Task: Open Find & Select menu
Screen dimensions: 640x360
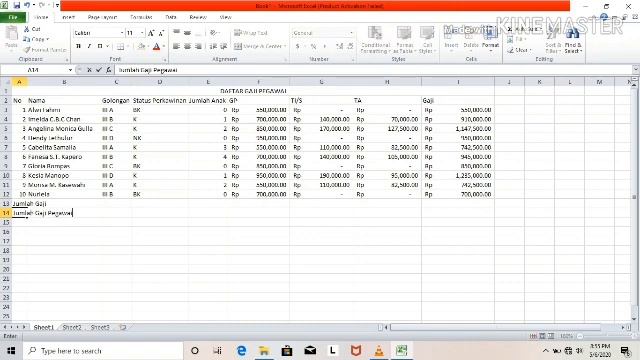Action: point(573,41)
